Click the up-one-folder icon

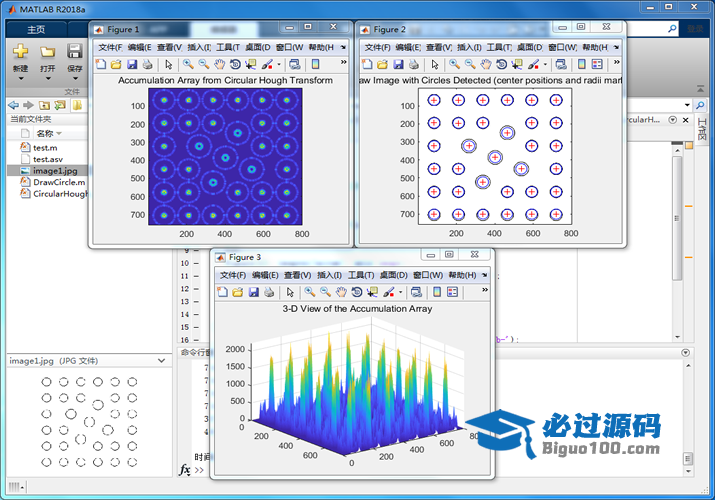(x=44, y=105)
